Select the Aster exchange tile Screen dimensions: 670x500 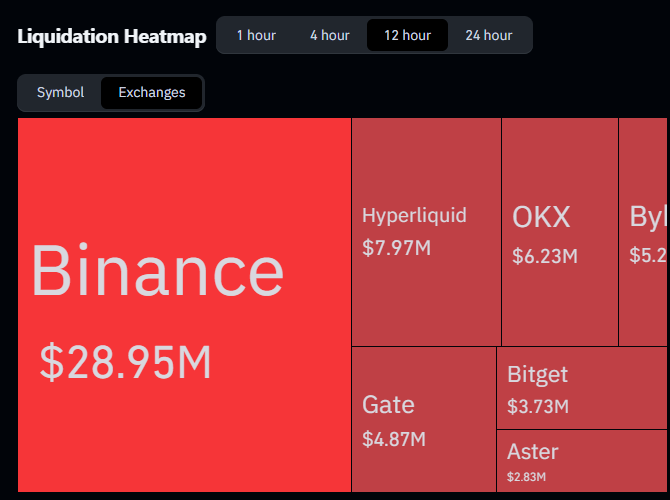582,461
